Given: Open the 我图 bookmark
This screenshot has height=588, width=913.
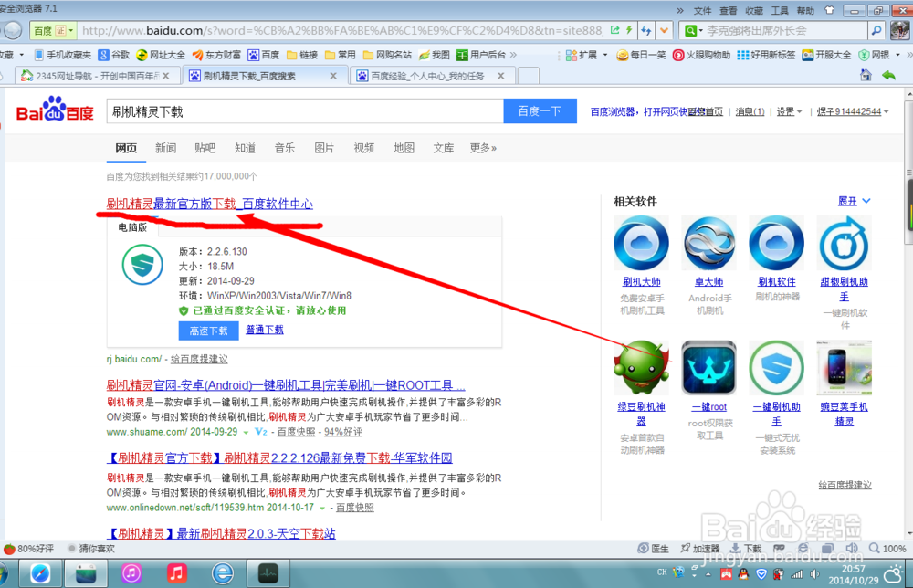Looking at the screenshot, I should [x=435, y=55].
